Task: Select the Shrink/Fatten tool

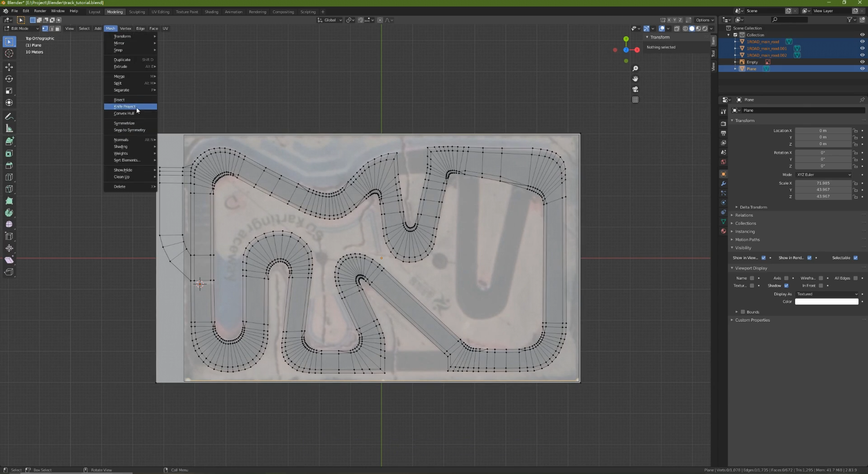Action: (x=9, y=248)
